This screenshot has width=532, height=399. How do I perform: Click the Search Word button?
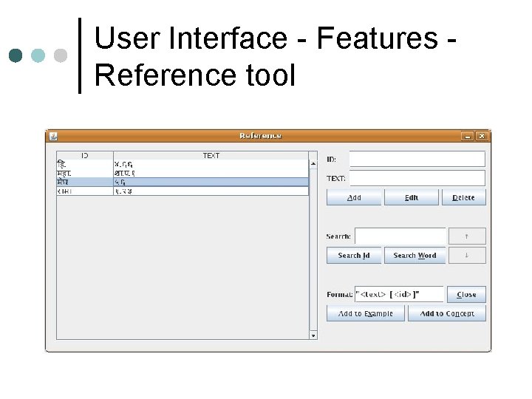pos(415,255)
